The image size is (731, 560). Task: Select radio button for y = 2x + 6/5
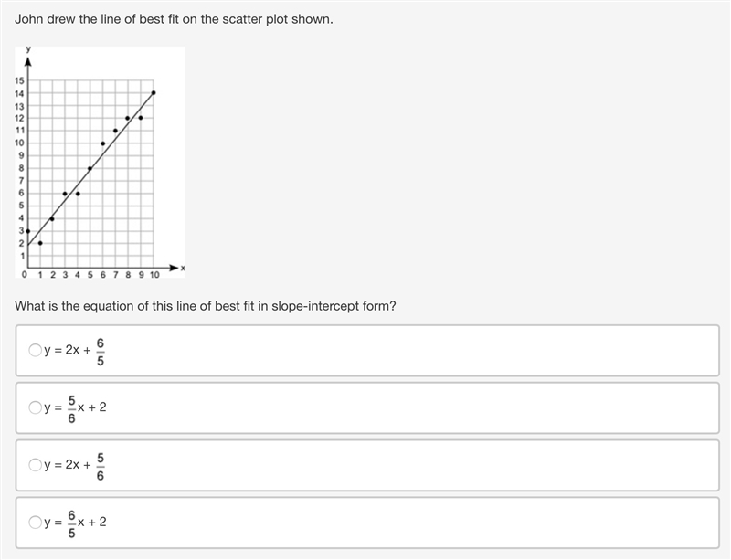pos(36,350)
